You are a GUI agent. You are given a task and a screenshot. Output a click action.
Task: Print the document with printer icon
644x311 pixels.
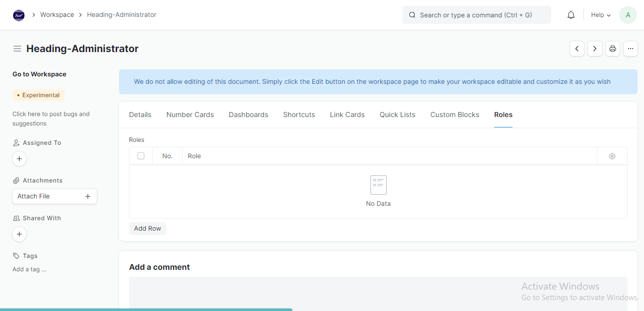613,49
